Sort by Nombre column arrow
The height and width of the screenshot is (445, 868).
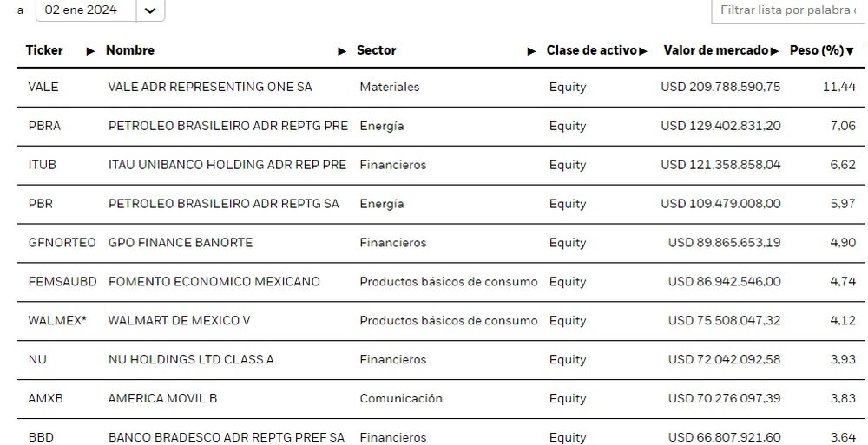(x=342, y=51)
